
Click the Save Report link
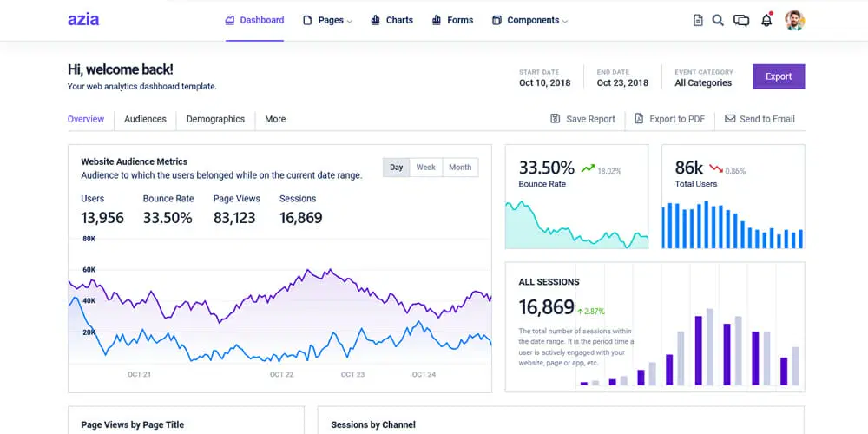coord(582,119)
